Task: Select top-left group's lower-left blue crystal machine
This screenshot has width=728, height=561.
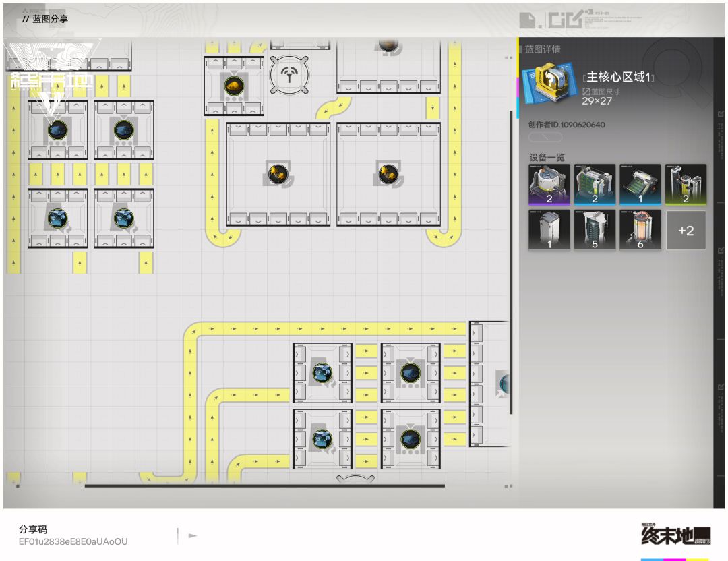Action: pyautogui.click(x=57, y=218)
